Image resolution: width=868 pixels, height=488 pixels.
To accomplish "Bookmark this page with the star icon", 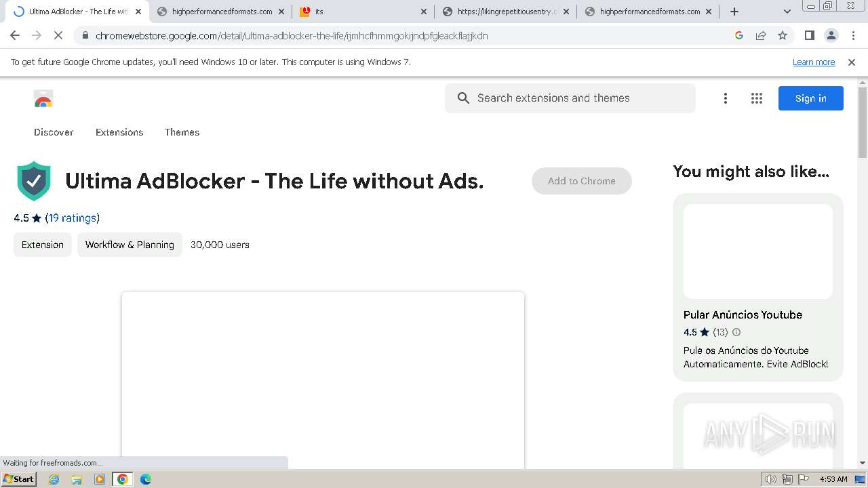I will point(783,35).
